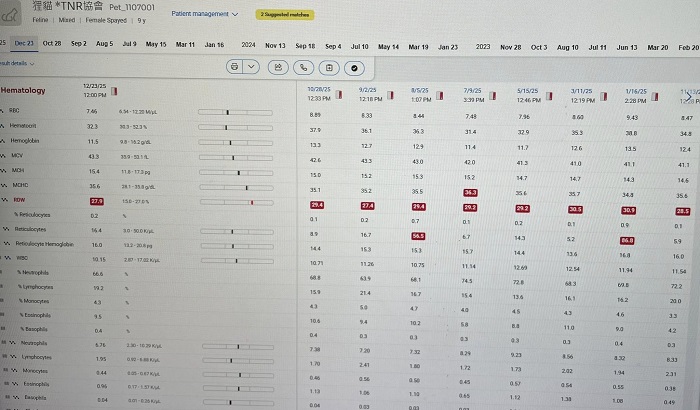Click the RBC trend graph icon
This screenshot has height=410, width=700.
4,111
